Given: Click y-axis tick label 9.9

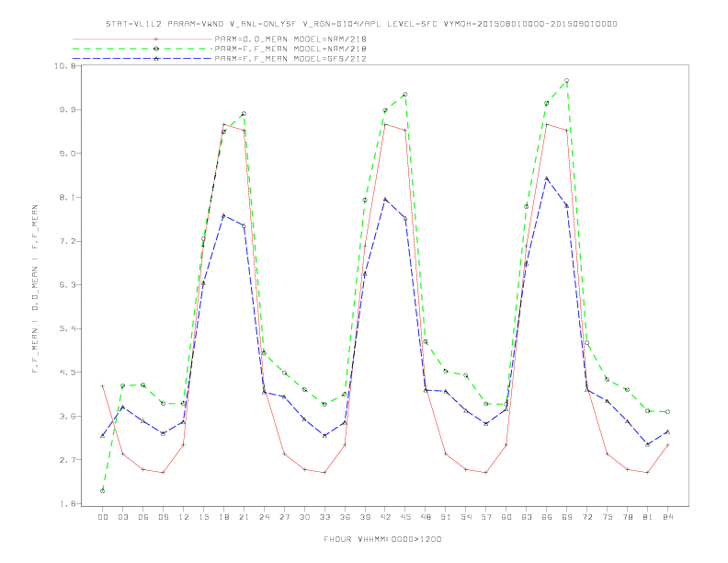Looking at the screenshot, I should (67, 110).
